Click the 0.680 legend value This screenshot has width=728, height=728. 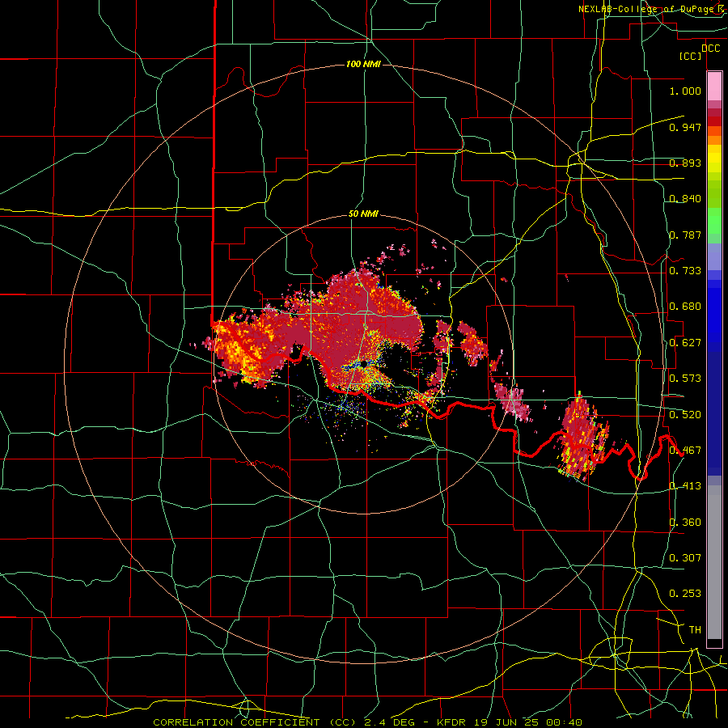(685, 307)
